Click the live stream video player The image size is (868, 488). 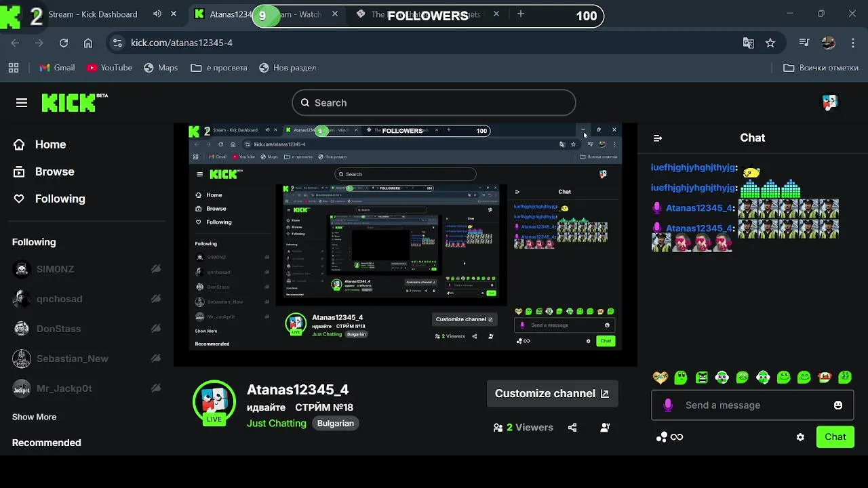[x=406, y=244]
